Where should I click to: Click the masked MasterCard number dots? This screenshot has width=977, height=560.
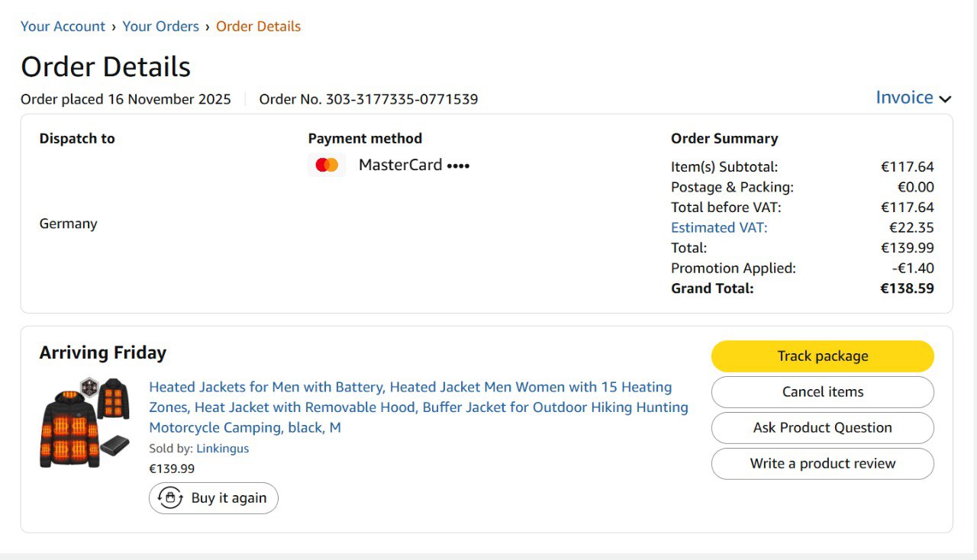point(458,166)
